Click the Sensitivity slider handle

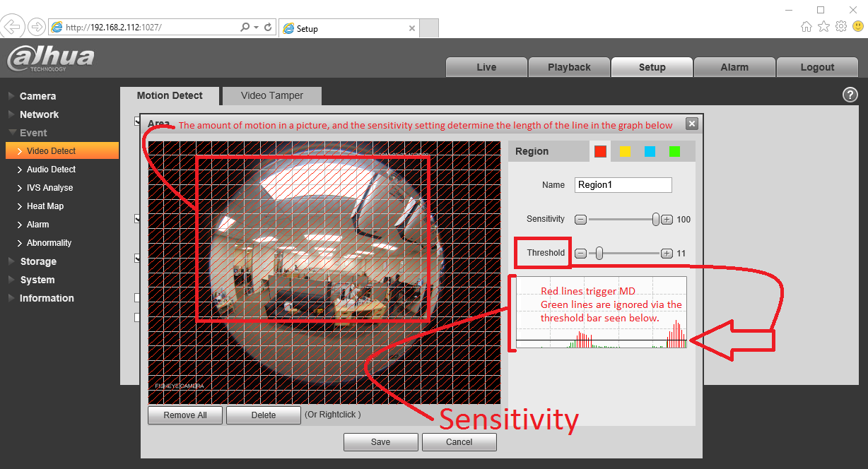(x=656, y=220)
